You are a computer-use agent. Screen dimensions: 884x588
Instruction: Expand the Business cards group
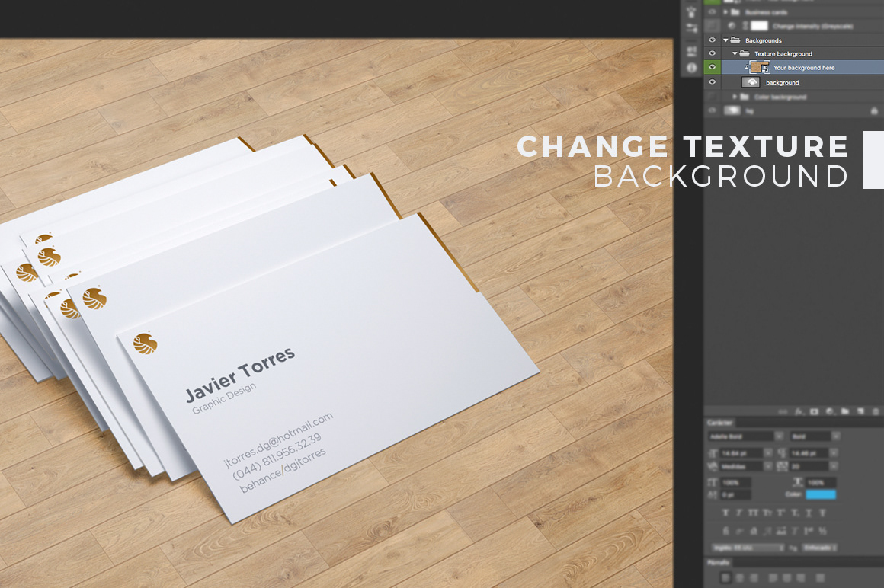[x=725, y=12]
